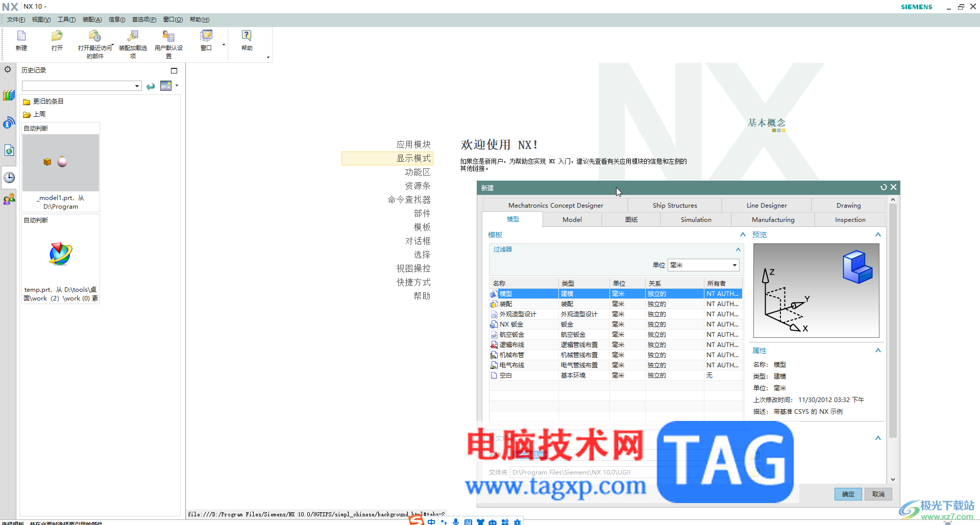Open the books library sidebar tab
The height and width of the screenshot is (525, 980).
pos(9,95)
